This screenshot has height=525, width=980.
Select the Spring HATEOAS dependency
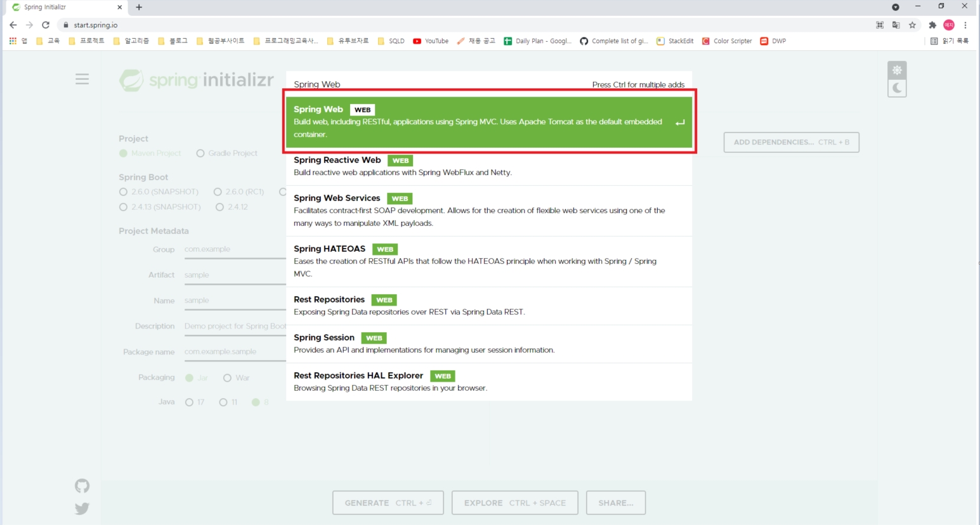click(489, 262)
